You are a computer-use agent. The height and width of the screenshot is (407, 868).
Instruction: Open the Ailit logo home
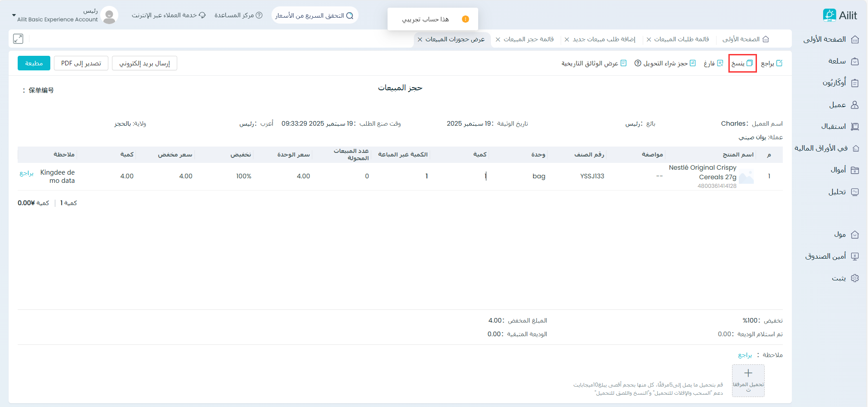[840, 15]
